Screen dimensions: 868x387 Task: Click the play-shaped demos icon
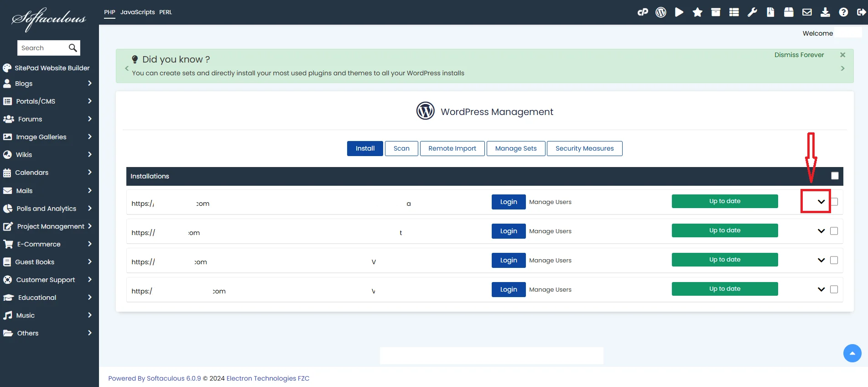point(679,12)
